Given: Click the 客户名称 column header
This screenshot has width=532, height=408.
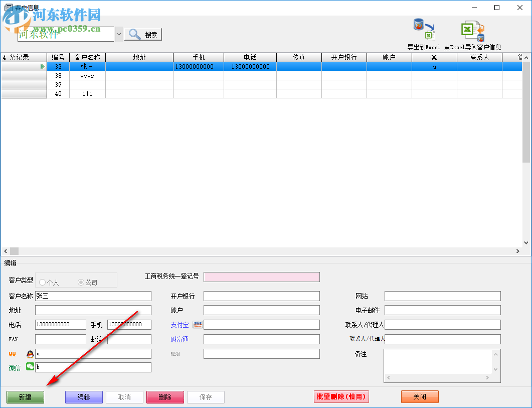Looking at the screenshot, I should pos(87,57).
